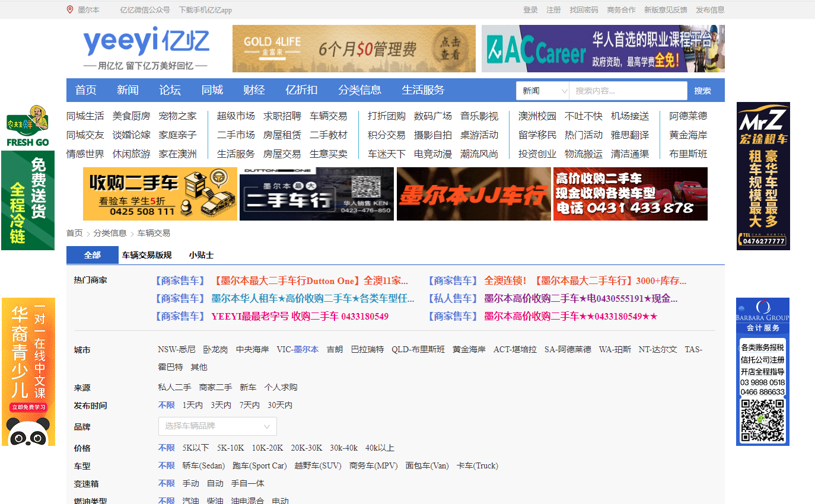Image resolution: width=815 pixels, height=504 pixels.
Task: Open the AC Career banner ad
Action: (603, 49)
